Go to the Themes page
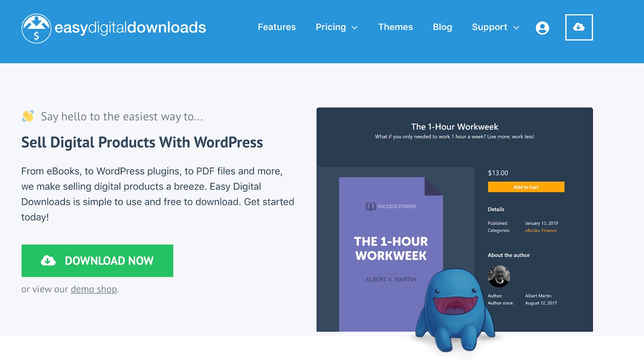 tap(395, 27)
